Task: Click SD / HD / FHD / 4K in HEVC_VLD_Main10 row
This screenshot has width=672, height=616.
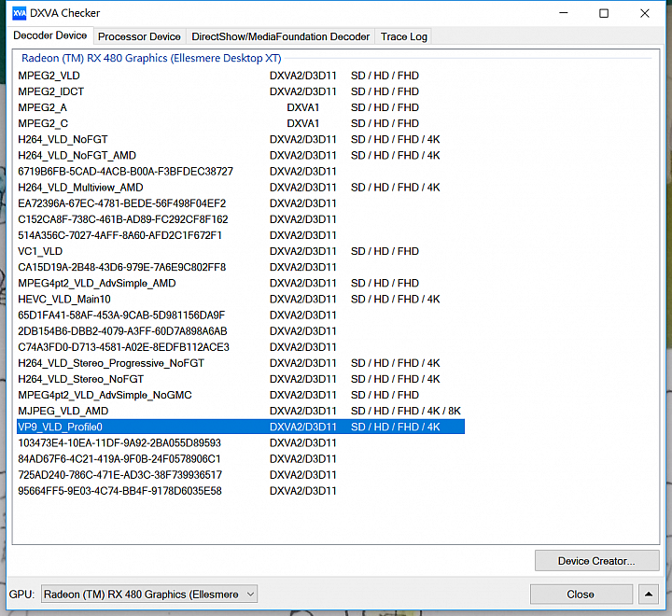Action: tap(395, 300)
